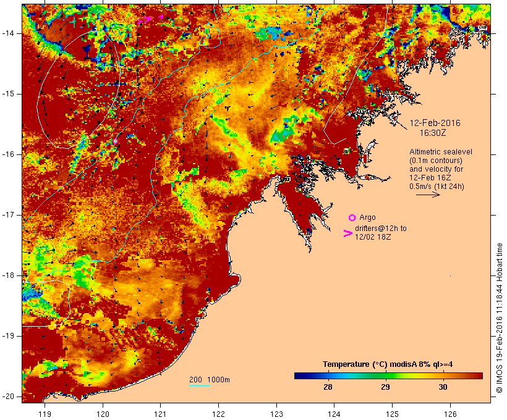The width and height of the screenshot is (507, 420).
Task: Click the latitude label '-17'
Action: [8, 215]
